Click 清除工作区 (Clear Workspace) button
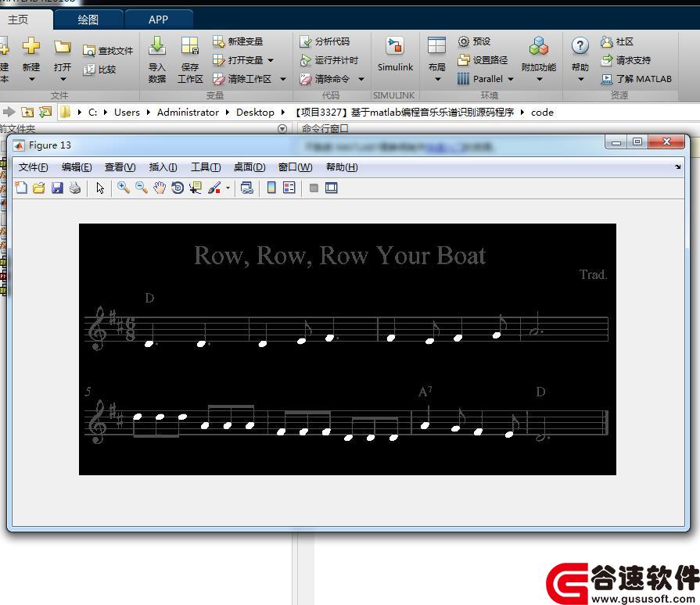 pos(242,79)
